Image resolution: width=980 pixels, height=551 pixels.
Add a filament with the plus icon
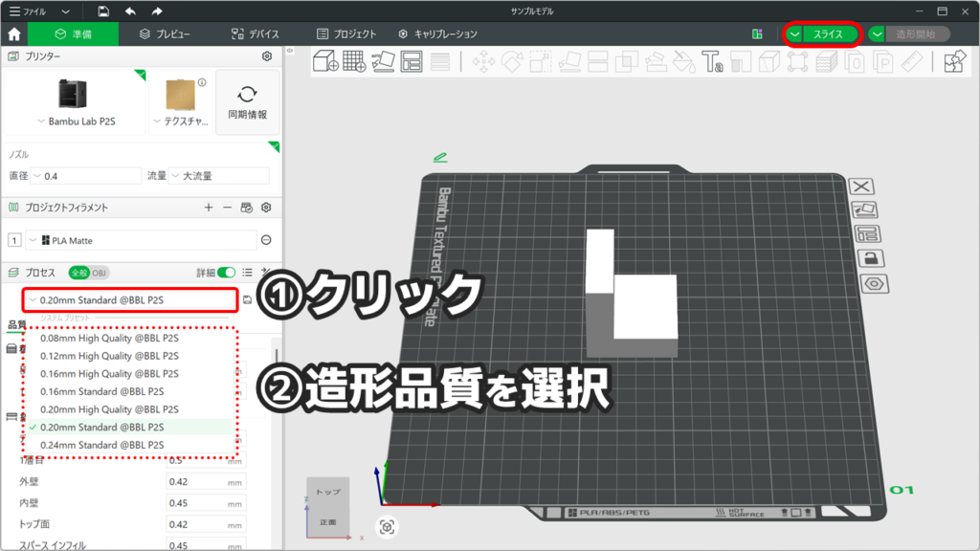pos(209,208)
